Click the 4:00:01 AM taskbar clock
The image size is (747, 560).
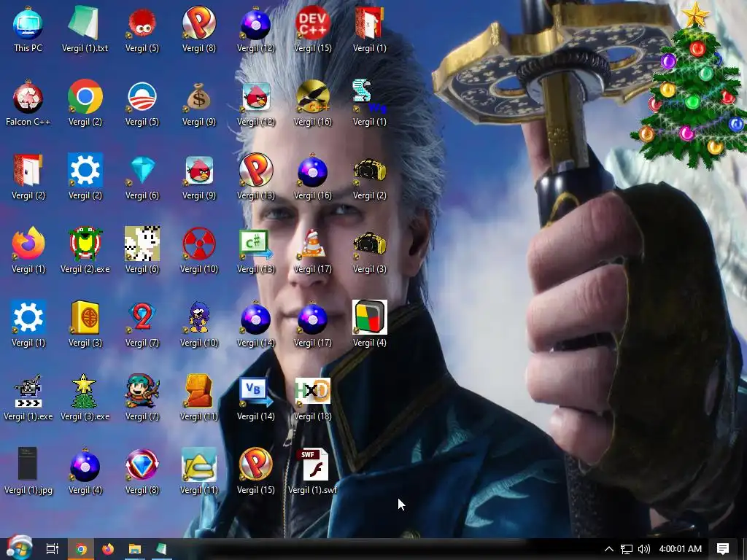pos(680,549)
